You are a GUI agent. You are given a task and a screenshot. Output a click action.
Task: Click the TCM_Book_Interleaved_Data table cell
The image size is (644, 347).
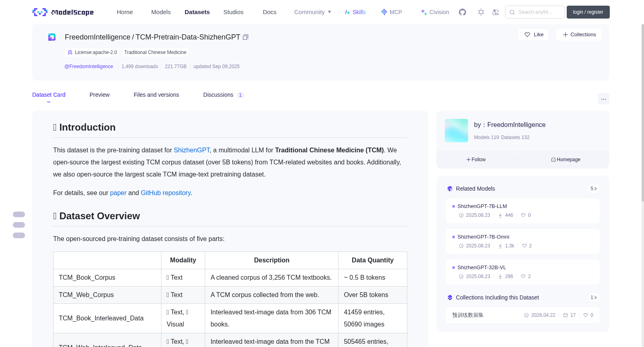click(107, 318)
